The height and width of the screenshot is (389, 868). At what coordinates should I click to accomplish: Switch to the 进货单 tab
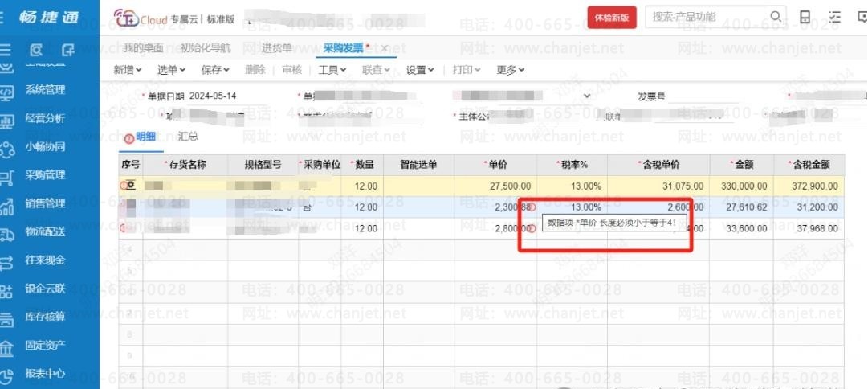(277, 48)
